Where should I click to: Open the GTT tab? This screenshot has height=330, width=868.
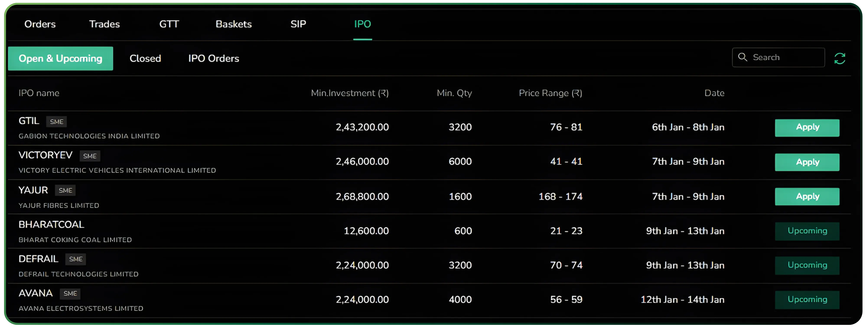coord(169,24)
